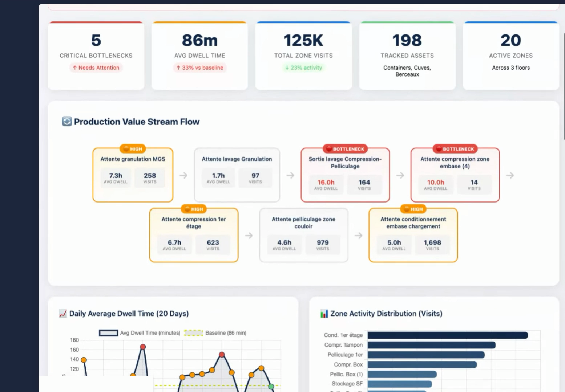The width and height of the screenshot is (565, 392).
Task: Click the orange data point at 140
Action: pyautogui.click(x=84, y=360)
